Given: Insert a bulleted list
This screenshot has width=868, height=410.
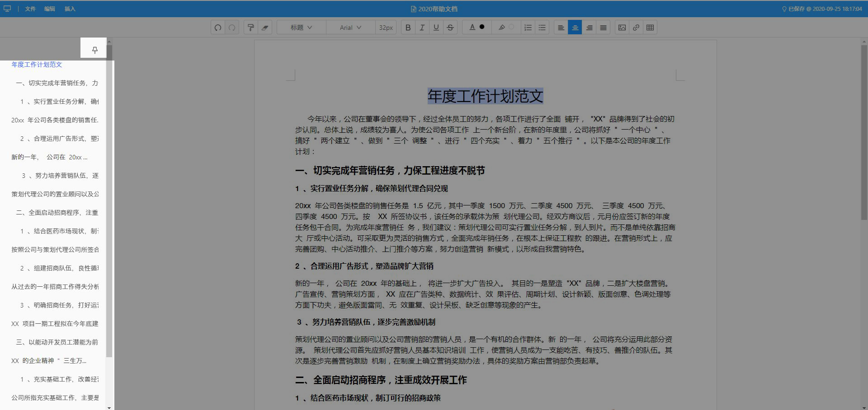Looking at the screenshot, I should pyautogui.click(x=542, y=28).
